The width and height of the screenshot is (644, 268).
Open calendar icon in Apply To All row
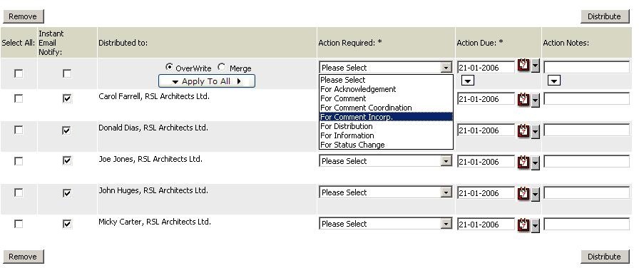(x=523, y=66)
